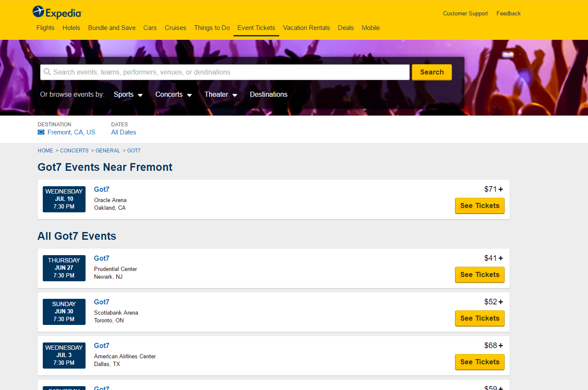Click Thursday Jun 27 date badge

[x=64, y=268]
